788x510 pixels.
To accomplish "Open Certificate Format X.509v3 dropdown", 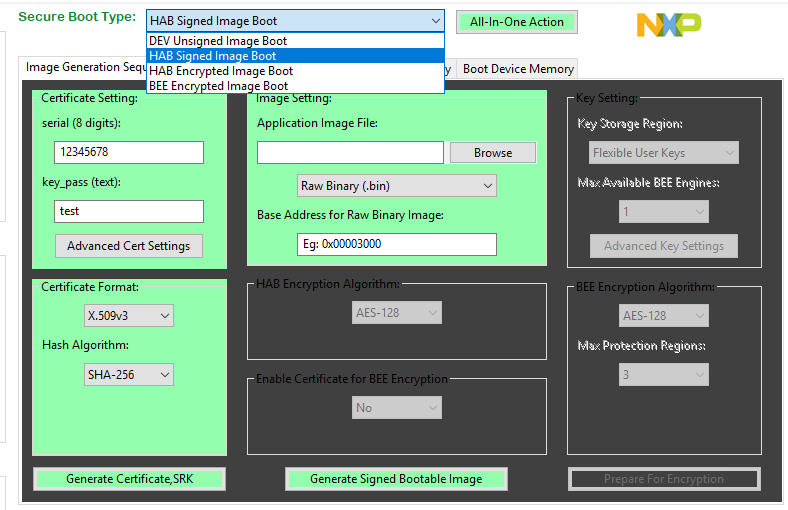I will (129, 316).
